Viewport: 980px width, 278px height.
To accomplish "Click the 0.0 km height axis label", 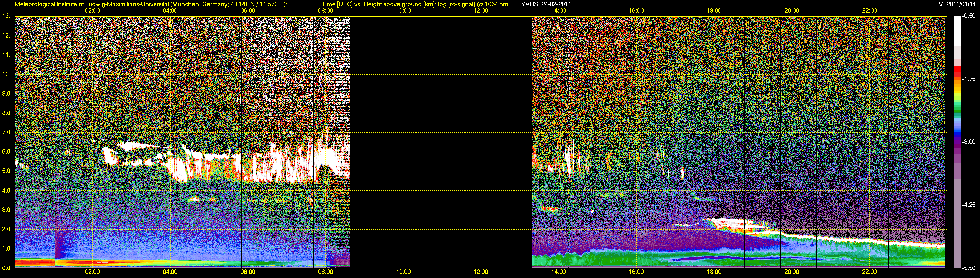I will click(6, 268).
